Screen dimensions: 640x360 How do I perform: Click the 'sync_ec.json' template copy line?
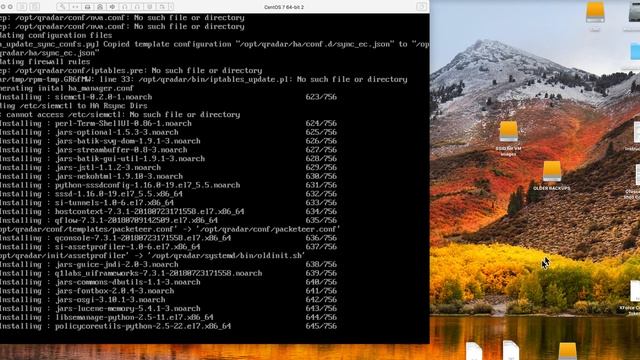click(x=214, y=44)
